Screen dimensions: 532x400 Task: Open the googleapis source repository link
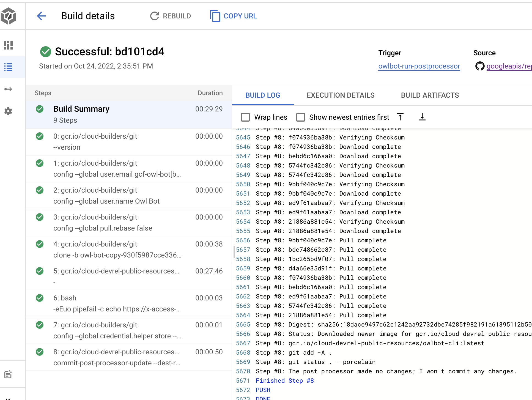pyautogui.click(x=509, y=66)
